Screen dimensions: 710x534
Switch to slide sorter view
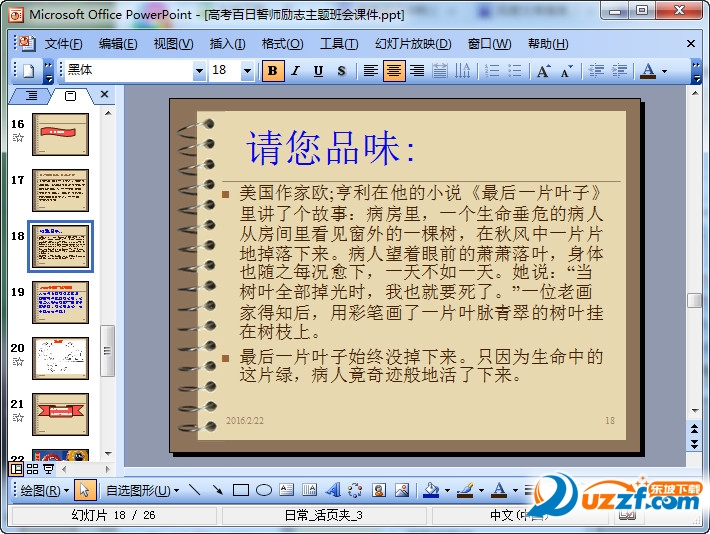32,468
